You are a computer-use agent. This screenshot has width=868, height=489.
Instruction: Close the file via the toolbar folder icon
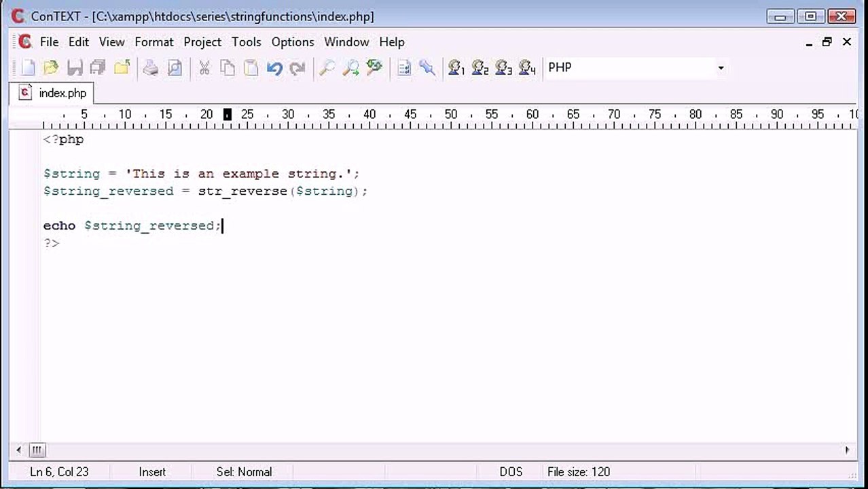[x=122, y=67]
